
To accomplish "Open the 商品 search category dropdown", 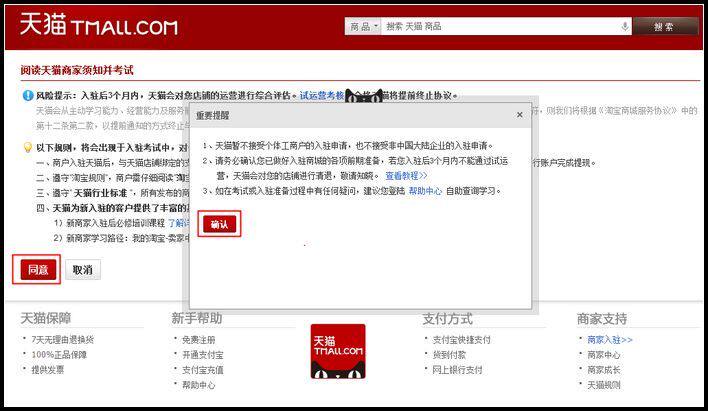I will 363,27.
